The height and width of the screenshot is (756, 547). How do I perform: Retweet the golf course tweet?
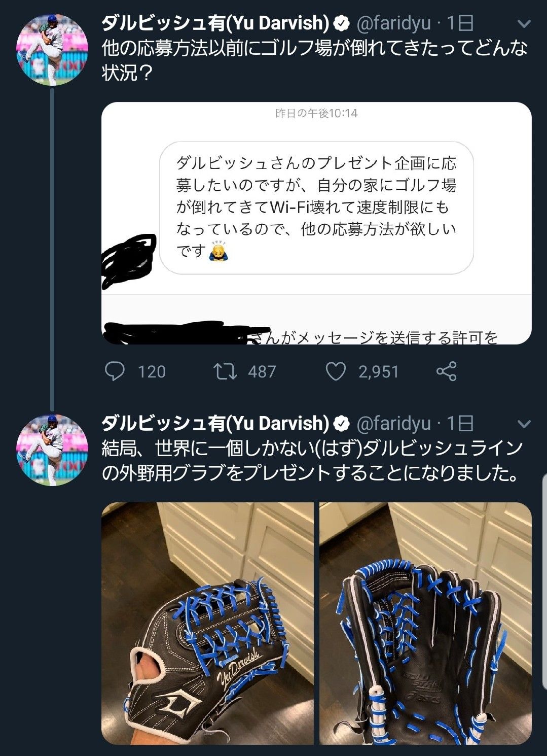[225, 371]
